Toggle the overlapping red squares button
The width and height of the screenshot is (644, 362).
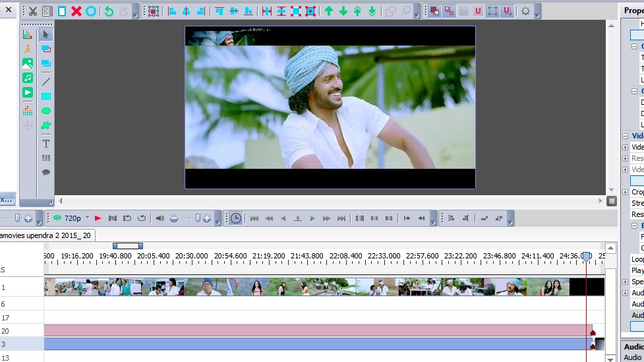pos(434,11)
